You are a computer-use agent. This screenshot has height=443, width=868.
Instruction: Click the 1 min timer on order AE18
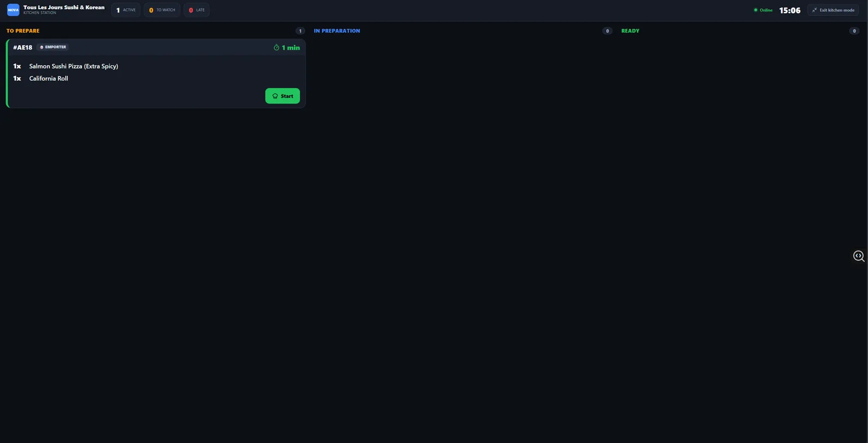click(x=286, y=48)
